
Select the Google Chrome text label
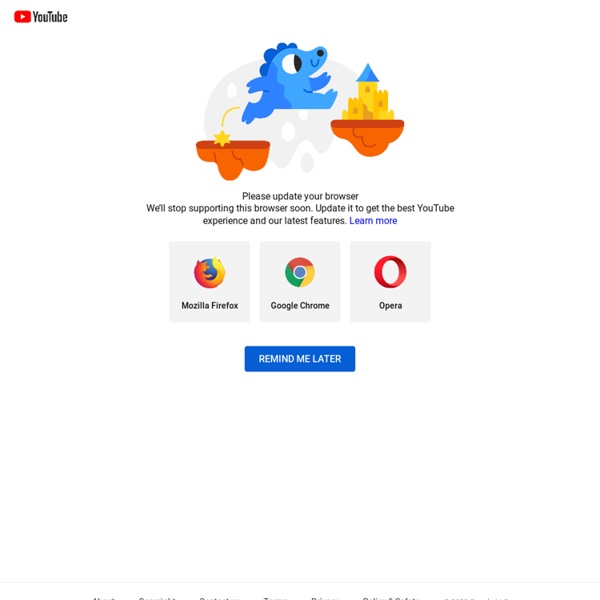(300, 306)
